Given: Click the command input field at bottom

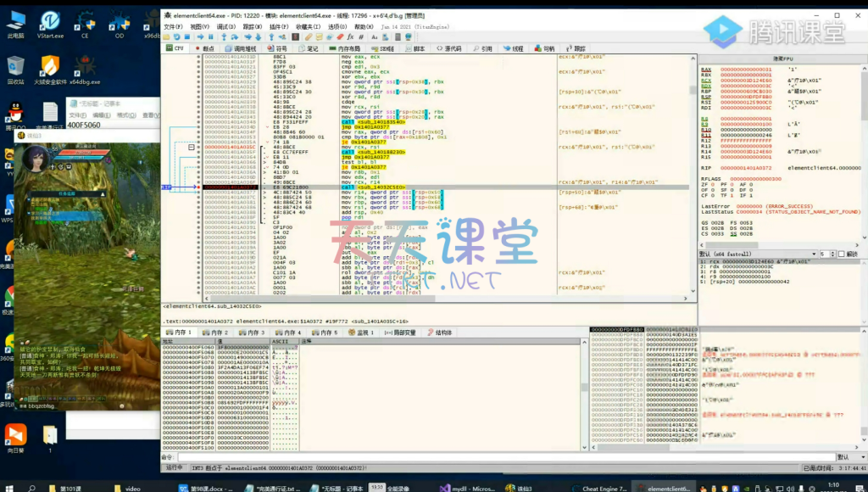Looking at the screenshot, I should coord(509,457).
